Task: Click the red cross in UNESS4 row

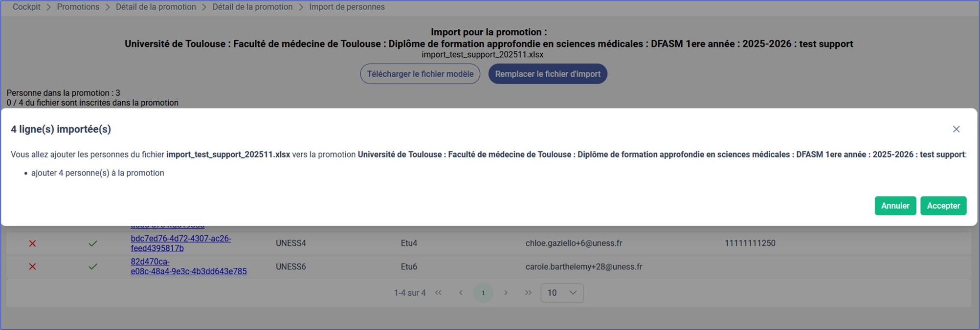Action: tap(32, 243)
